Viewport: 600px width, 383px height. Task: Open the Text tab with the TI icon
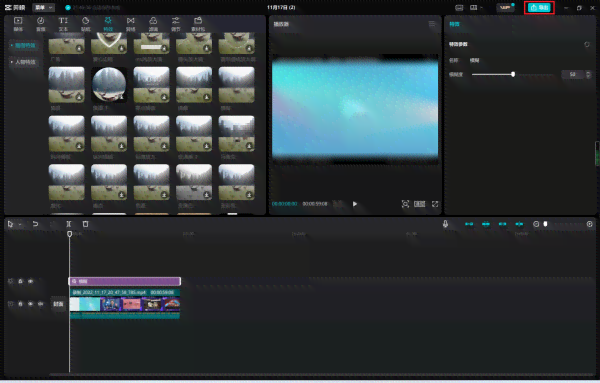coord(63,24)
